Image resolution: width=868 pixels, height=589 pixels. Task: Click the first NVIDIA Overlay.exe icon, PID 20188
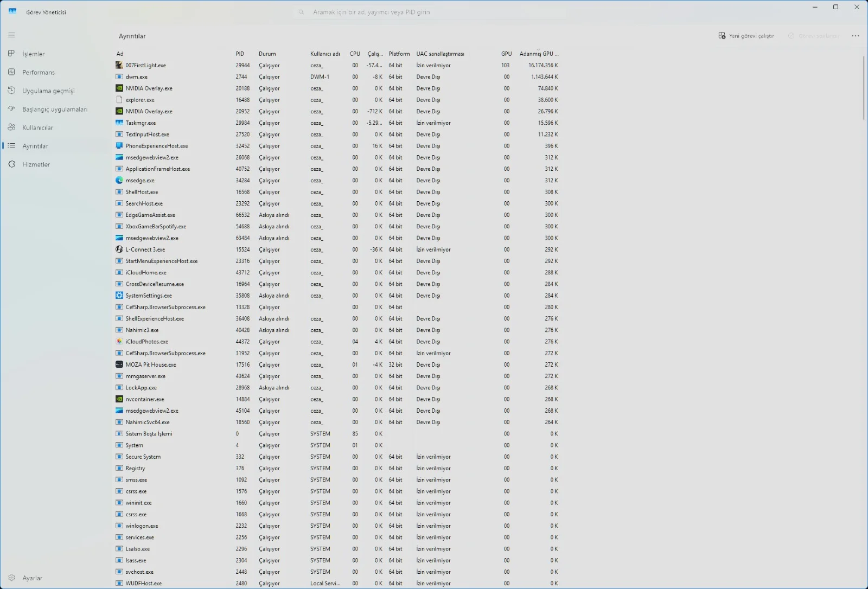click(x=119, y=88)
